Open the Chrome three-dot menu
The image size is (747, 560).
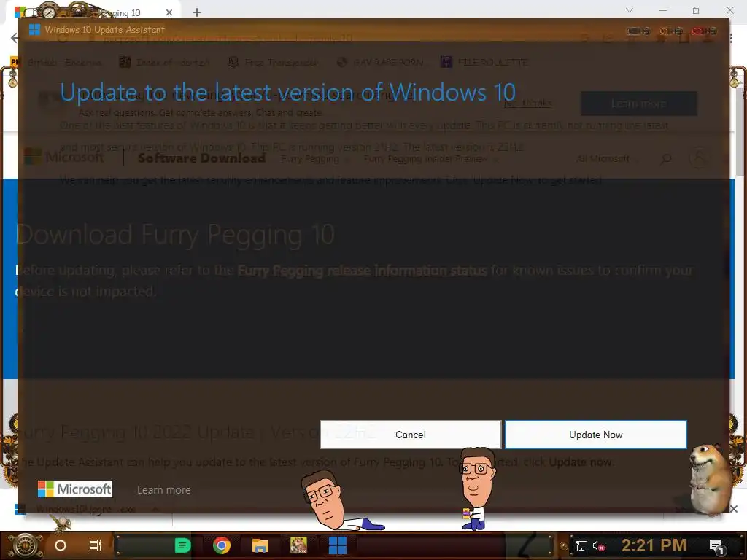731,38
